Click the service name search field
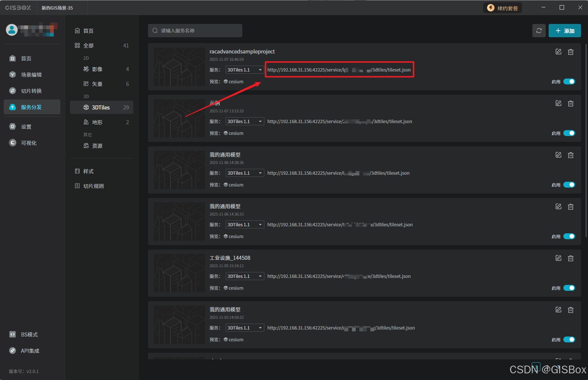This screenshot has height=380, width=588. (x=195, y=31)
